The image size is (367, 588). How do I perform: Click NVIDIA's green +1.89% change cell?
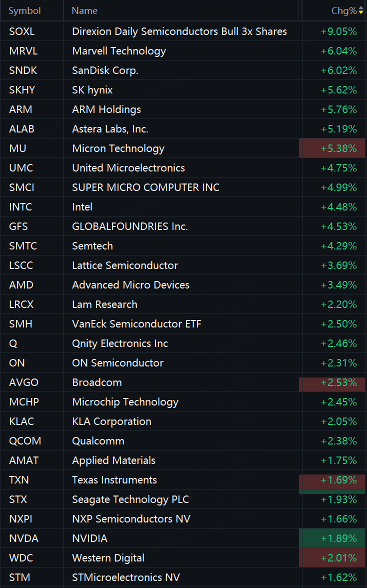tap(332, 538)
